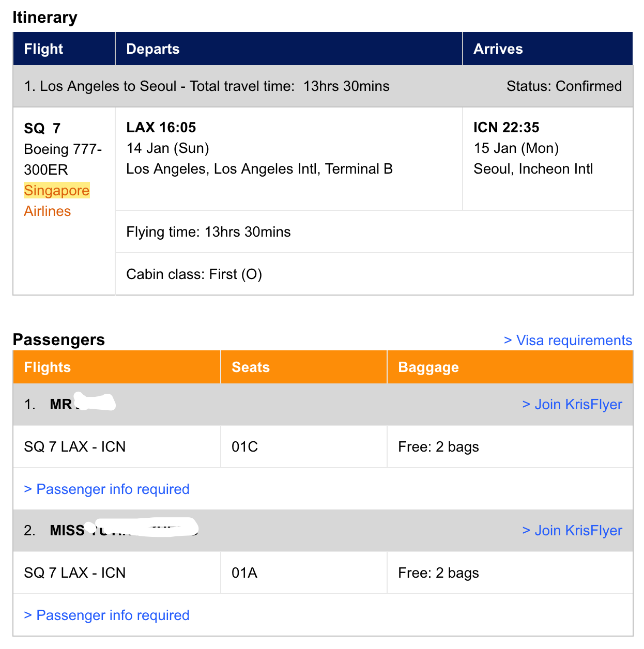Select seat 01A cell
This screenshot has width=644, height=649.
click(304, 573)
